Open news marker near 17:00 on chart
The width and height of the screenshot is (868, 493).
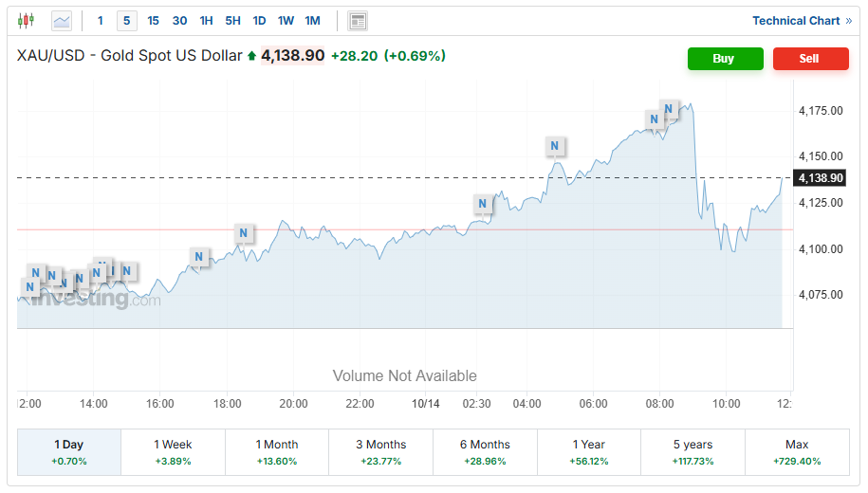click(x=198, y=256)
